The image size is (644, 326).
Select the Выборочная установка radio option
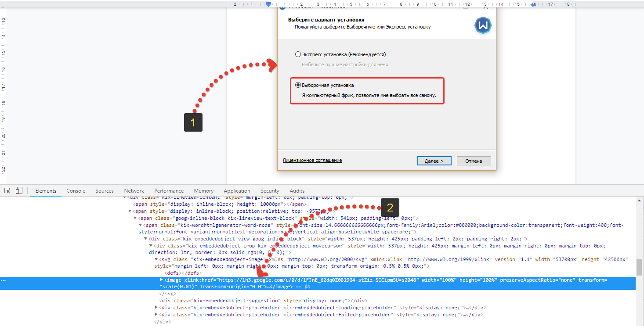298,85
